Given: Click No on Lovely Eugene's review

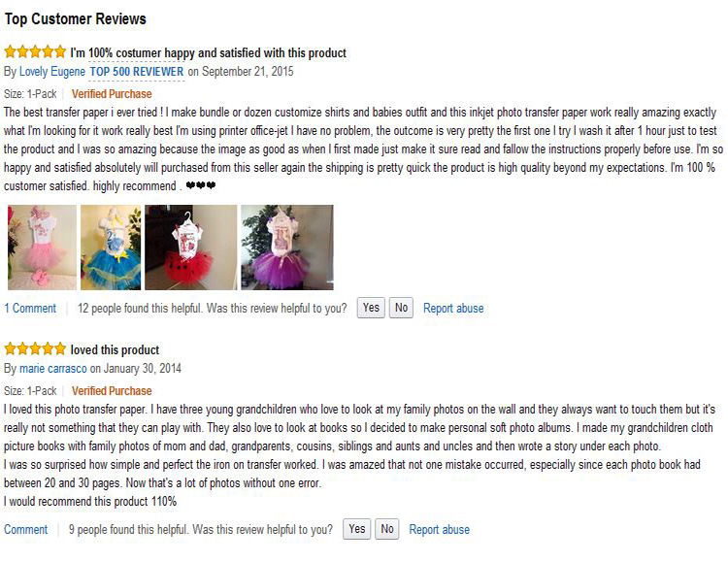Looking at the screenshot, I should click(x=401, y=308).
